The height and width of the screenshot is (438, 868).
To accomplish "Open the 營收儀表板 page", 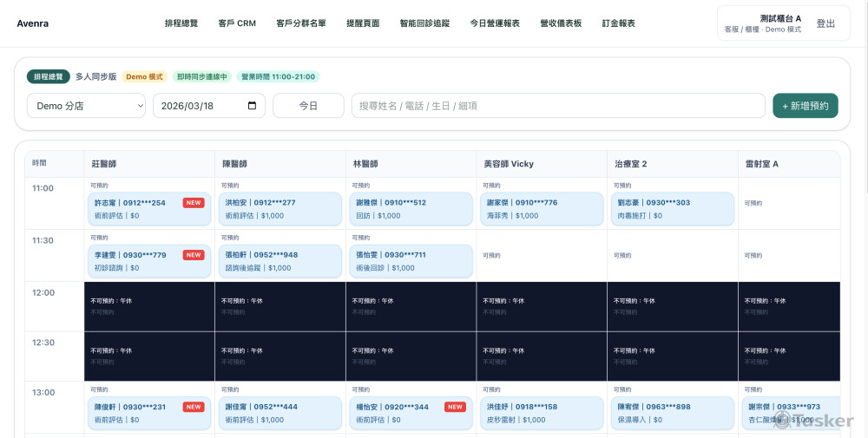I will pos(561,23).
